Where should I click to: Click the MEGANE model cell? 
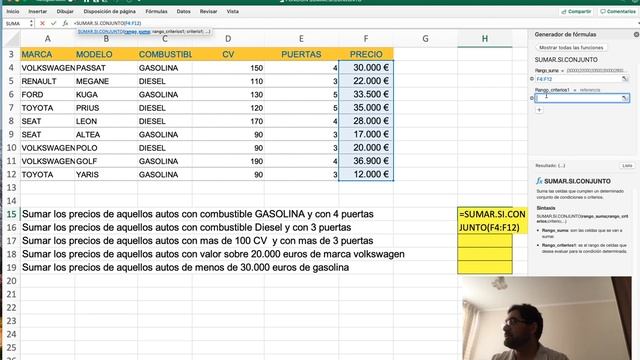click(106, 81)
